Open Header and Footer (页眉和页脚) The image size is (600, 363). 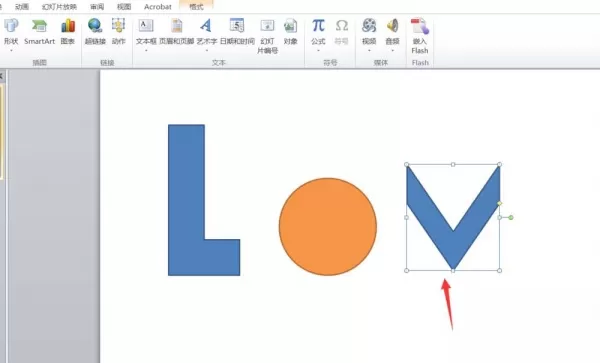(176, 32)
